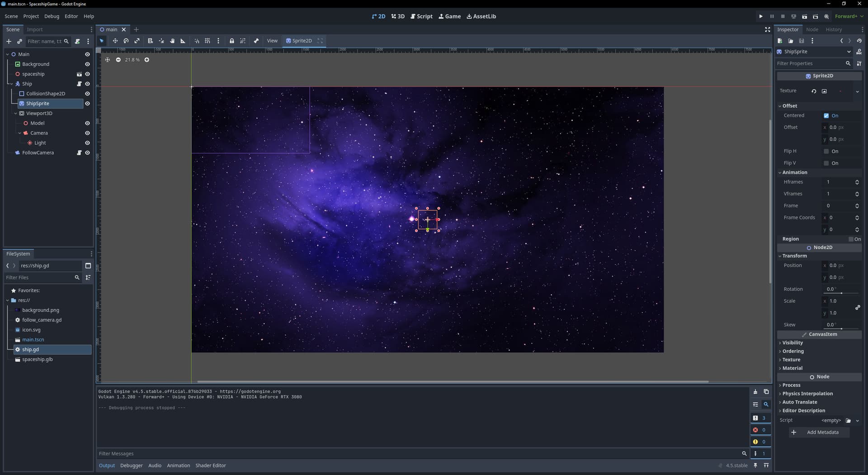
Task: Switch to the Debugger bottom tab
Action: [131, 465]
